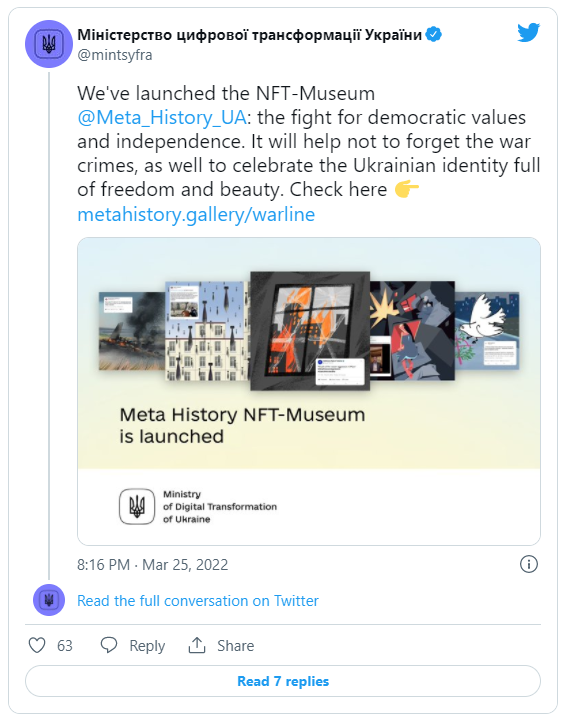This screenshot has height=721, width=569.
Task: Open the ministry's purple trident profile avatar
Action: 49,44
